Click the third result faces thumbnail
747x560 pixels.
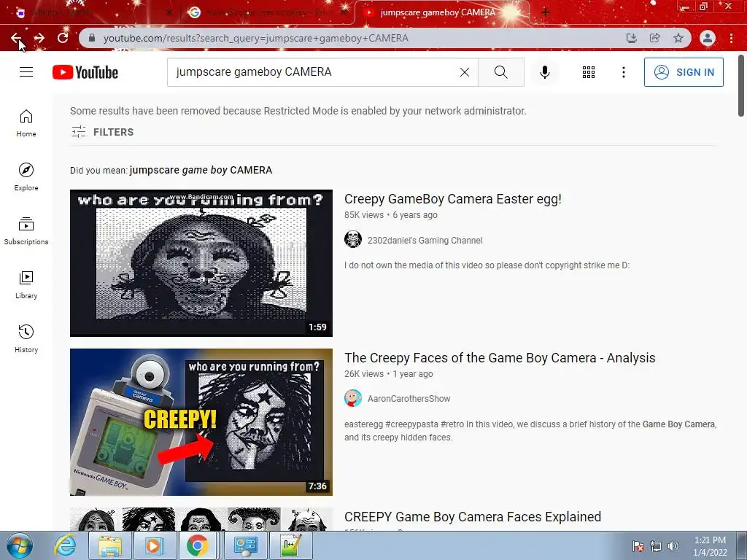click(201, 519)
